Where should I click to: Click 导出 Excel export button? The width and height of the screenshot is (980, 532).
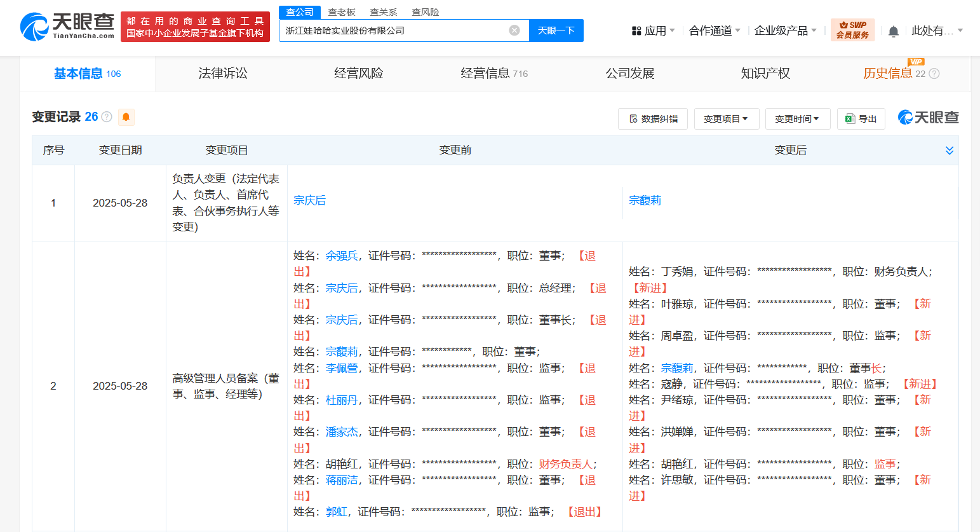click(x=861, y=119)
